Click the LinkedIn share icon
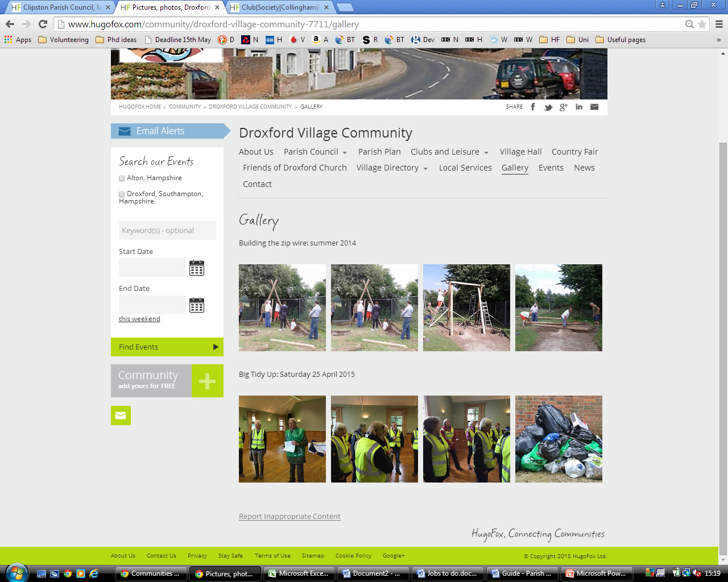The width and height of the screenshot is (728, 582). 578,107
